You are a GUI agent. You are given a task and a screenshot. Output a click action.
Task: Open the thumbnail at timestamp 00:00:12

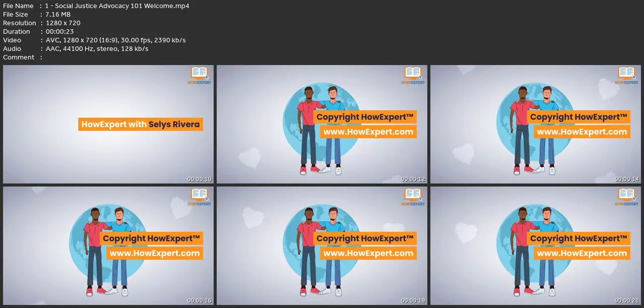(322, 124)
